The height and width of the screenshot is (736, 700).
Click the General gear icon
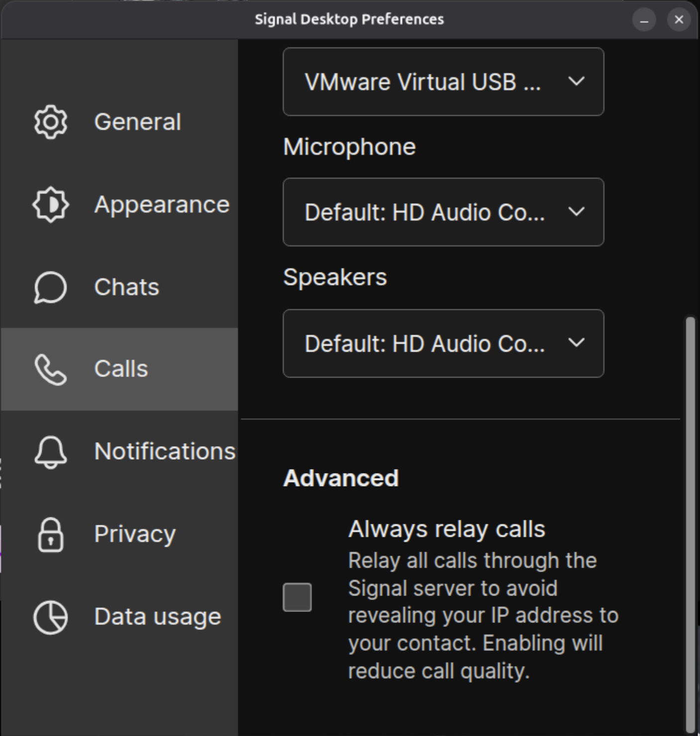point(50,122)
